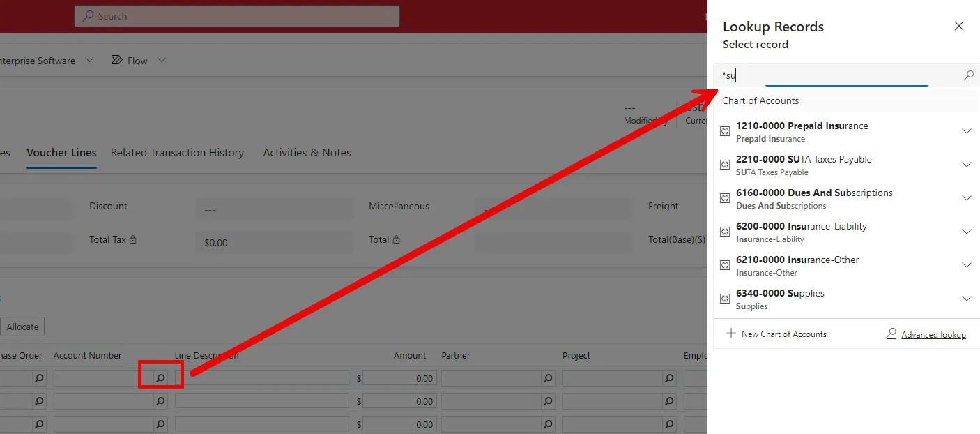Click Amount field in third grid row
The width and height of the screenshot is (980, 434).
[x=399, y=424]
